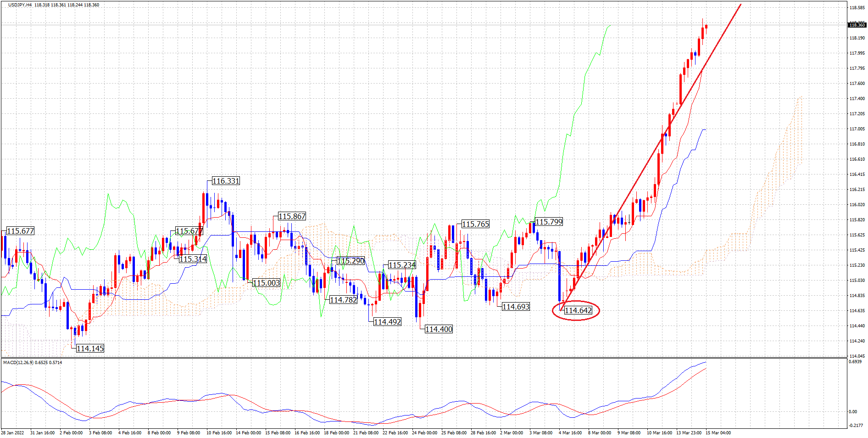This screenshot has width=868, height=438.
Task: Click the 115.765 price label
Action: click(x=475, y=224)
